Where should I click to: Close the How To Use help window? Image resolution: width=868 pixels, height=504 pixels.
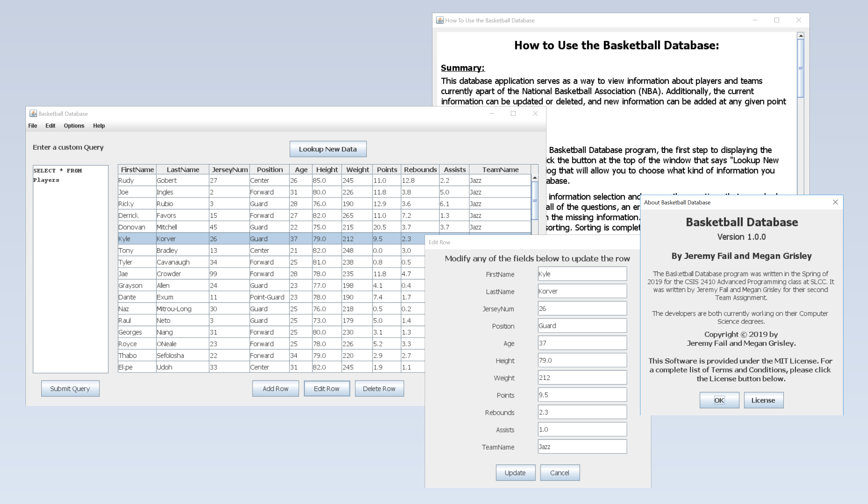click(x=799, y=20)
